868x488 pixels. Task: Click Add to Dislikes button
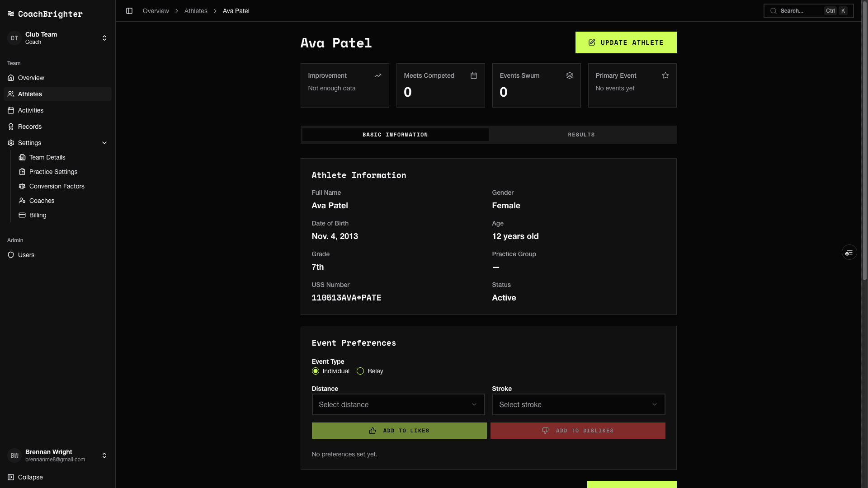(578, 431)
